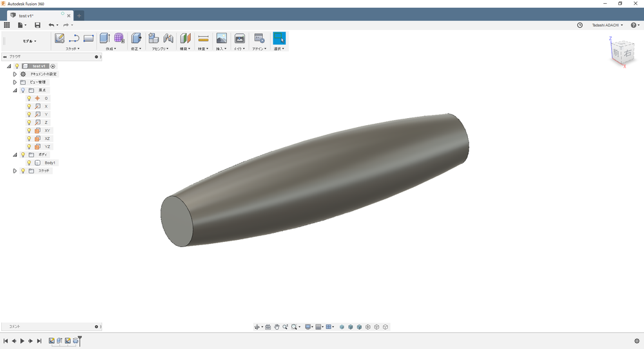Jump to the timeline end
The image size is (644, 349).
pos(39,341)
